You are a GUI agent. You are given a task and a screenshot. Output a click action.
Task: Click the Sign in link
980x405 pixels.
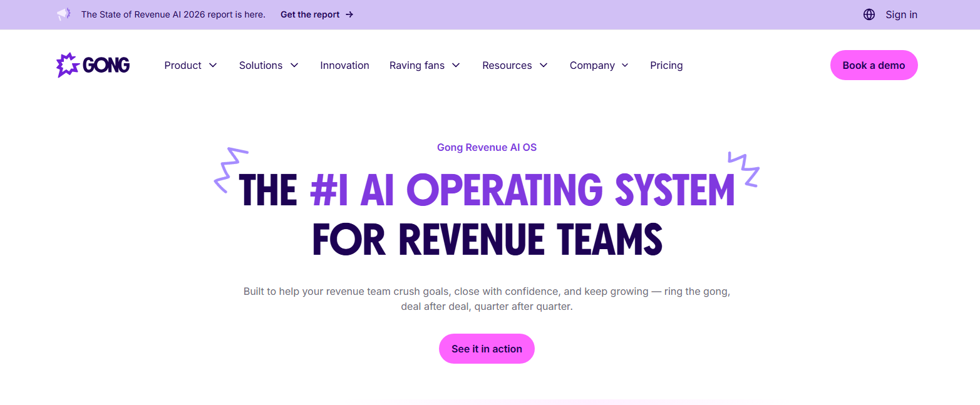[901, 14]
